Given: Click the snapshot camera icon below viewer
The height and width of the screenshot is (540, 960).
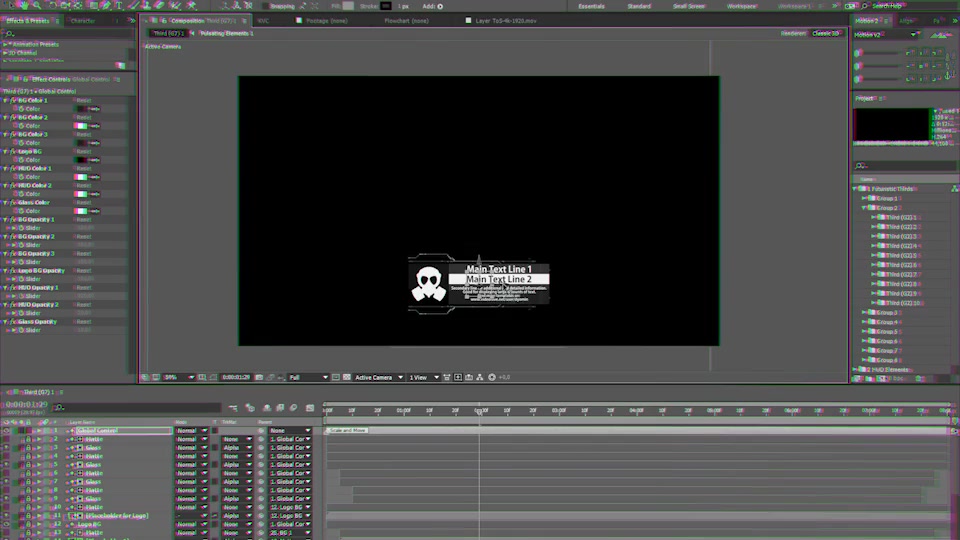Looking at the screenshot, I should (259, 377).
